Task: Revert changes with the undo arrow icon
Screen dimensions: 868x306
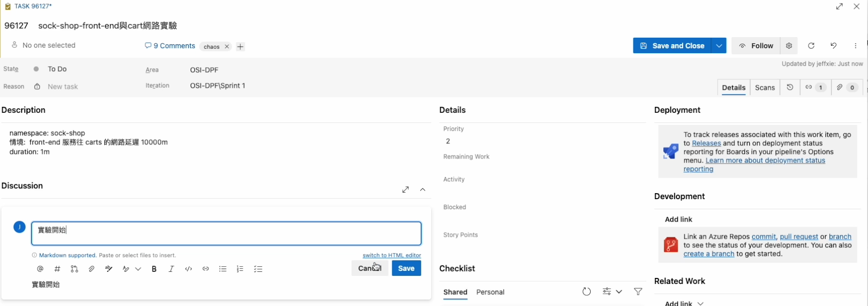Action: 833,46
